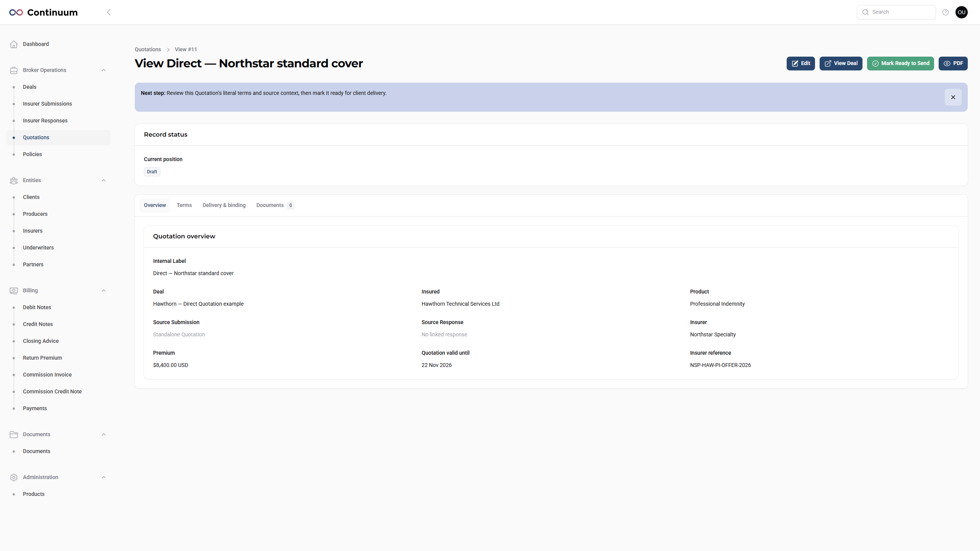The image size is (980, 551).
Task: Switch to the Terms tab
Action: 184,205
